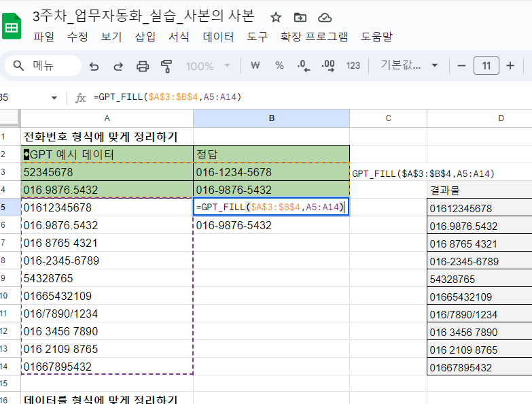Select column A header
Screen dimensions: 532x404
tap(107, 118)
